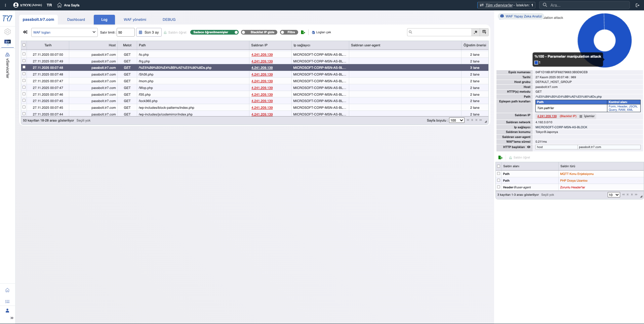Open the sidebar user profile icon
Screen dimensions: 644x324
[7, 311]
